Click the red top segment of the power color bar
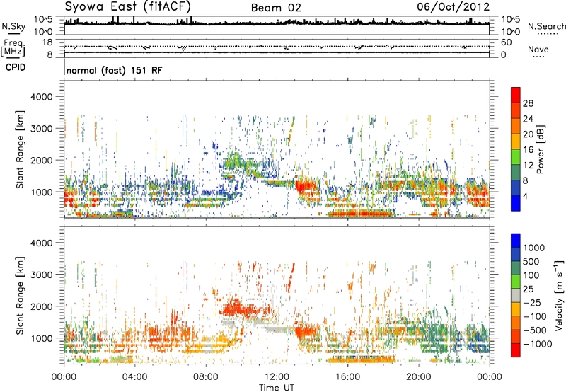 tap(516, 96)
